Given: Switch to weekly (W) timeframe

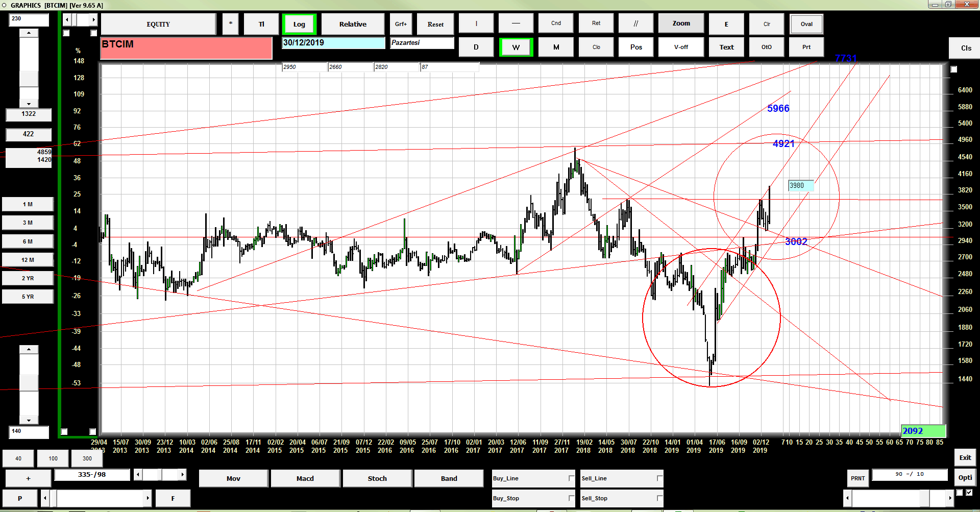Looking at the screenshot, I should click(516, 47).
